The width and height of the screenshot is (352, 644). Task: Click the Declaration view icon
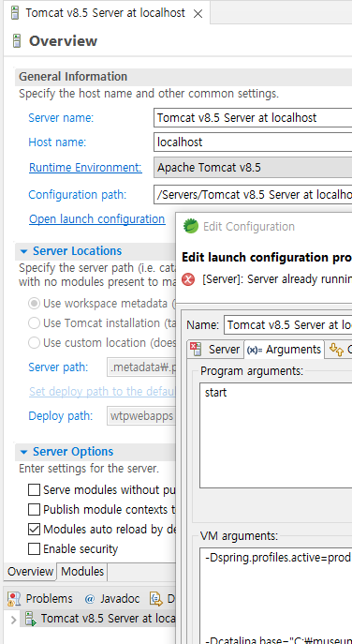(156, 599)
